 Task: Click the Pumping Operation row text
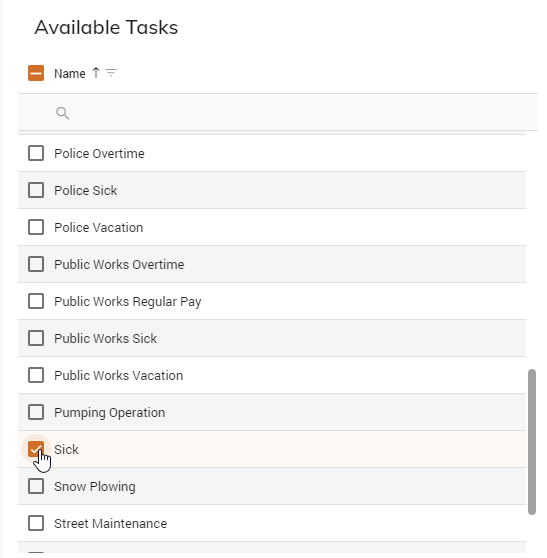pos(110,413)
